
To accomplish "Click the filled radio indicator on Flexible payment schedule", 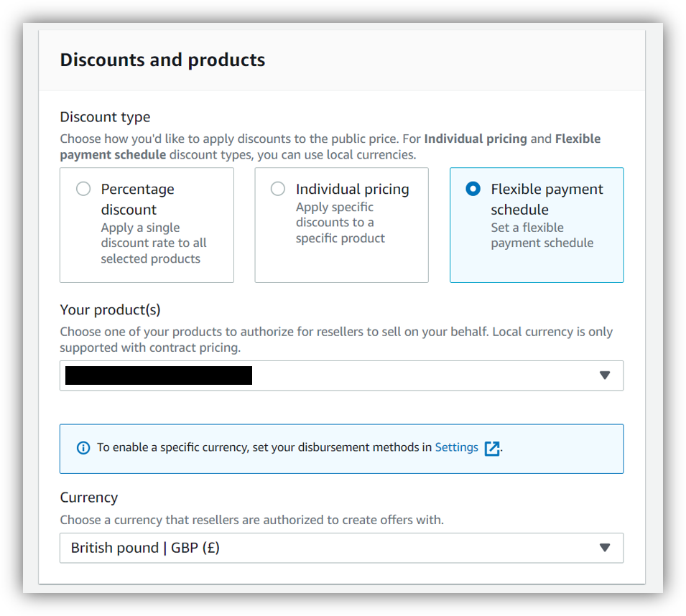I will pos(473,189).
